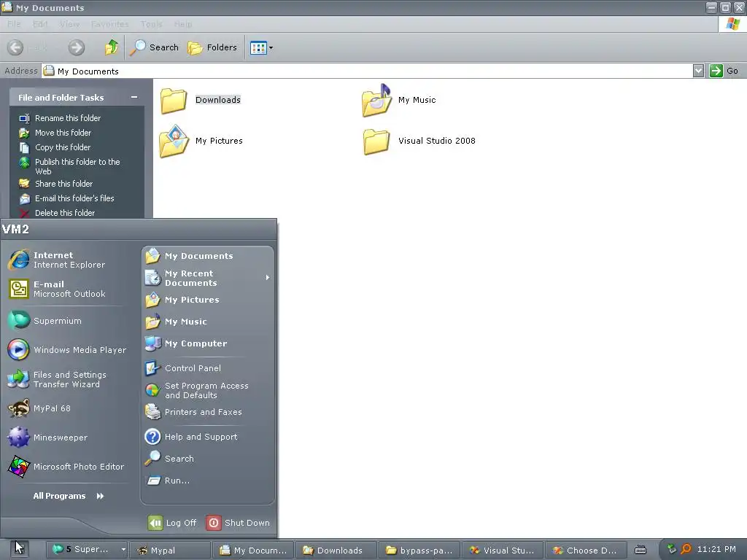Image resolution: width=747 pixels, height=560 pixels.
Task: Collapse File and Folder Tasks panel
Action: [134, 97]
